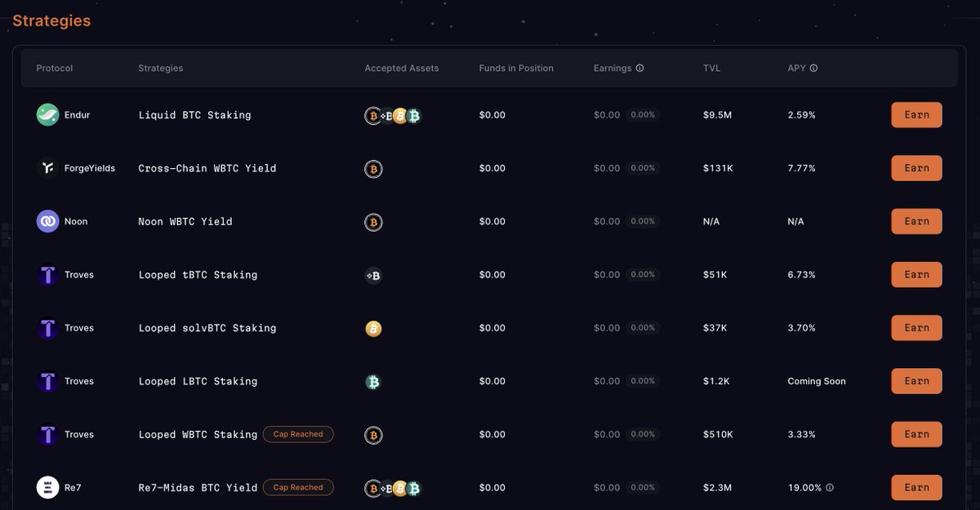The image size is (980, 510).
Task: Click Troves logo in Looped tBTC row
Action: coord(48,275)
